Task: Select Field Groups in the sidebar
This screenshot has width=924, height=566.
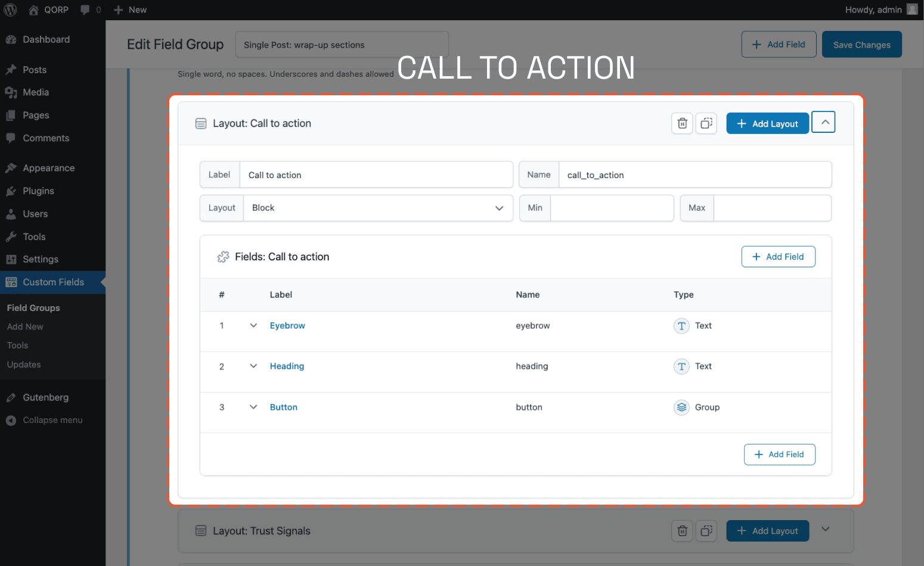Action: click(33, 307)
